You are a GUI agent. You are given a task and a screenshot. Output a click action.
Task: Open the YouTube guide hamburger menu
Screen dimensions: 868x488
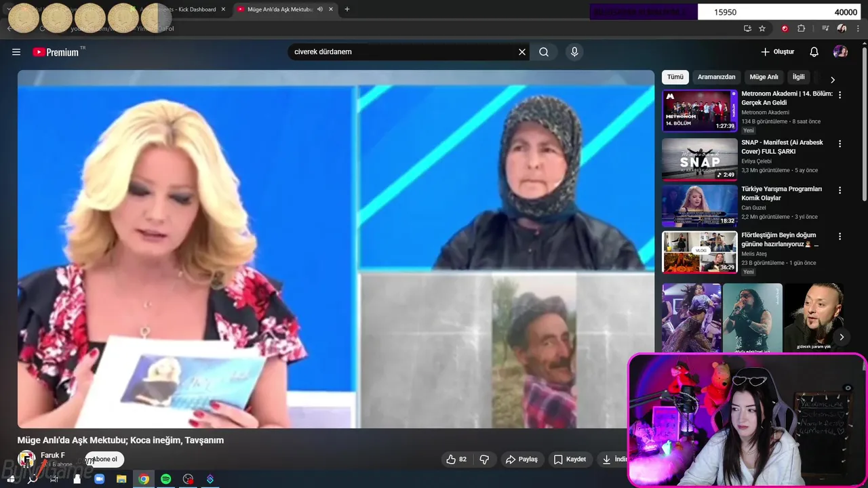tap(16, 52)
